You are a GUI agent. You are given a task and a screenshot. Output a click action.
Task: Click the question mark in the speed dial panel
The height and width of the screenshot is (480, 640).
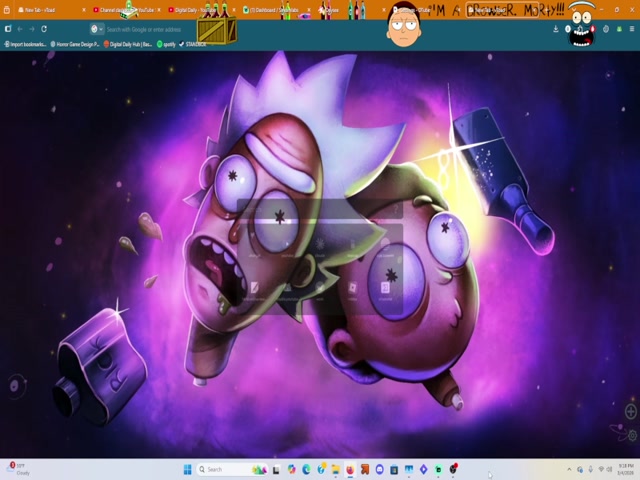coord(396,210)
